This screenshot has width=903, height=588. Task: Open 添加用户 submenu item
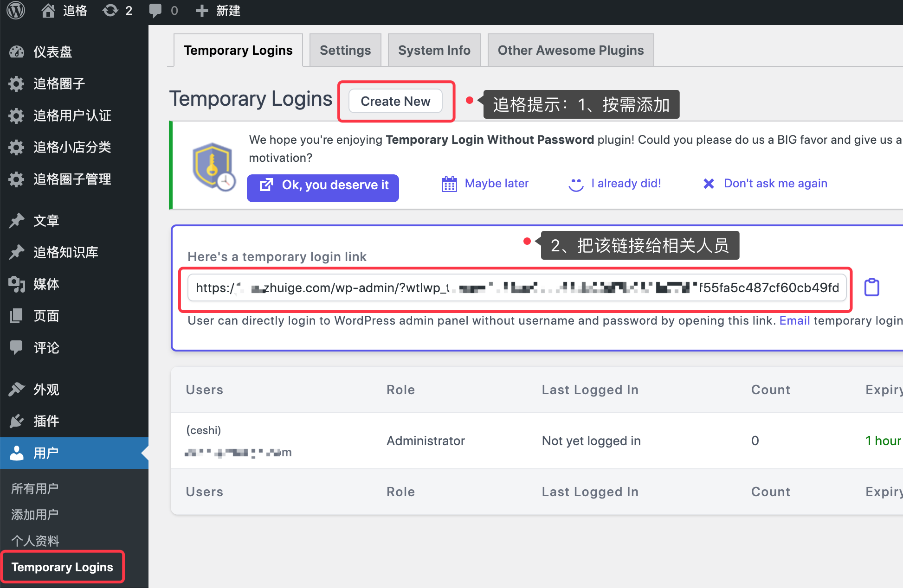pyautogui.click(x=35, y=515)
